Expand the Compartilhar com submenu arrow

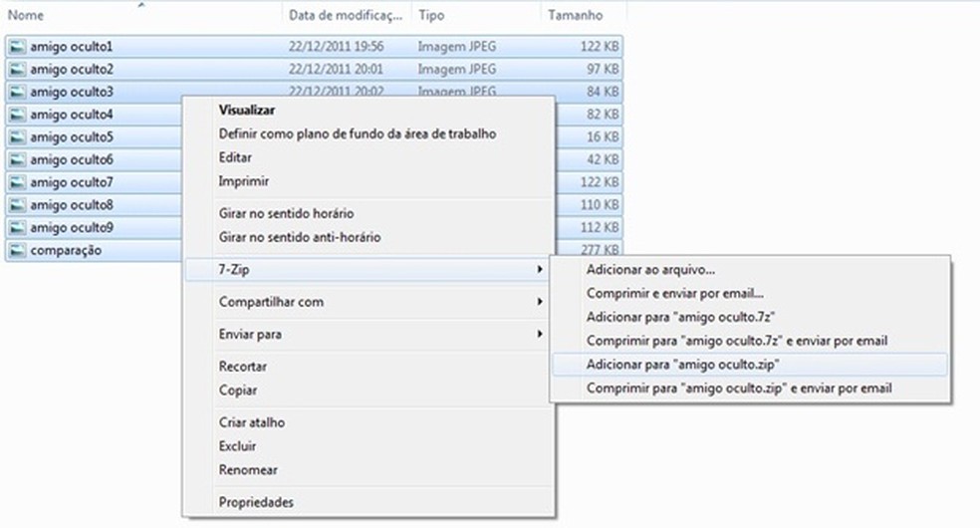click(540, 302)
